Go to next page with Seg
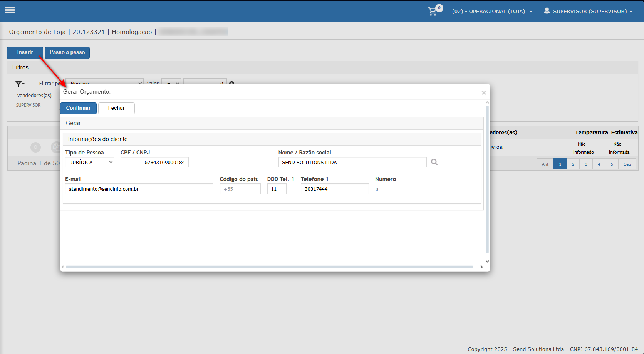This screenshot has height=354, width=644. pyautogui.click(x=627, y=164)
